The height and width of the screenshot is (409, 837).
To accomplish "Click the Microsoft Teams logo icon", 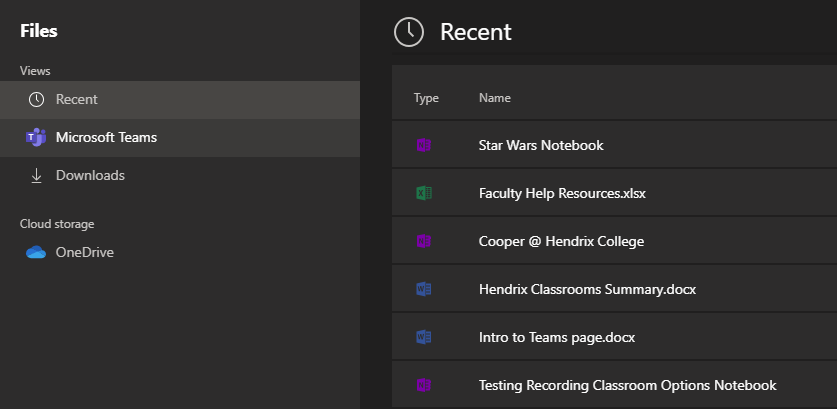I will [36, 138].
